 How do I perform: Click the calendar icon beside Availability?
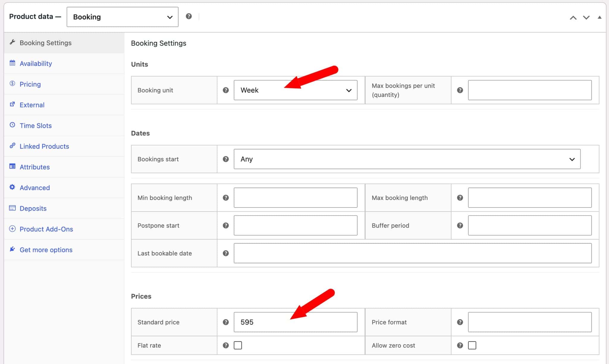12,63
